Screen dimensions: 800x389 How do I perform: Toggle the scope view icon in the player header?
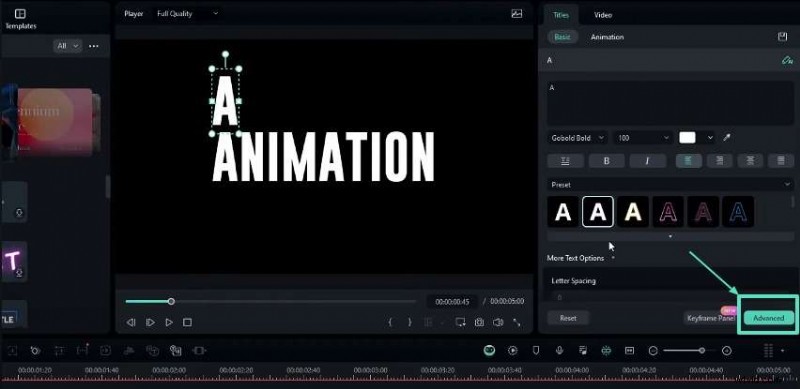(x=517, y=14)
